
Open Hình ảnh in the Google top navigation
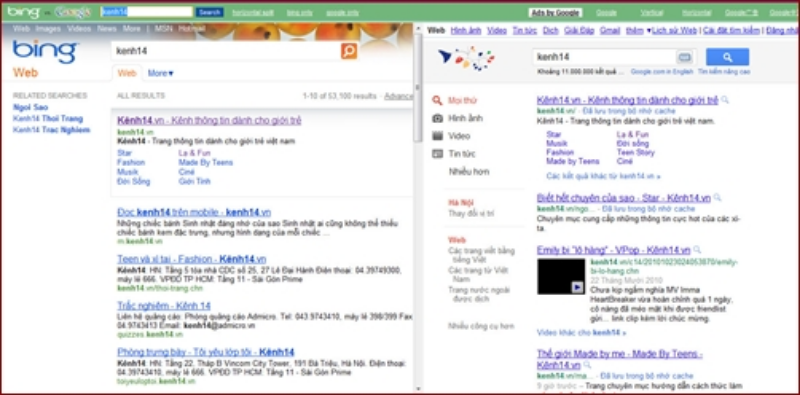click(x=466, y=31)
